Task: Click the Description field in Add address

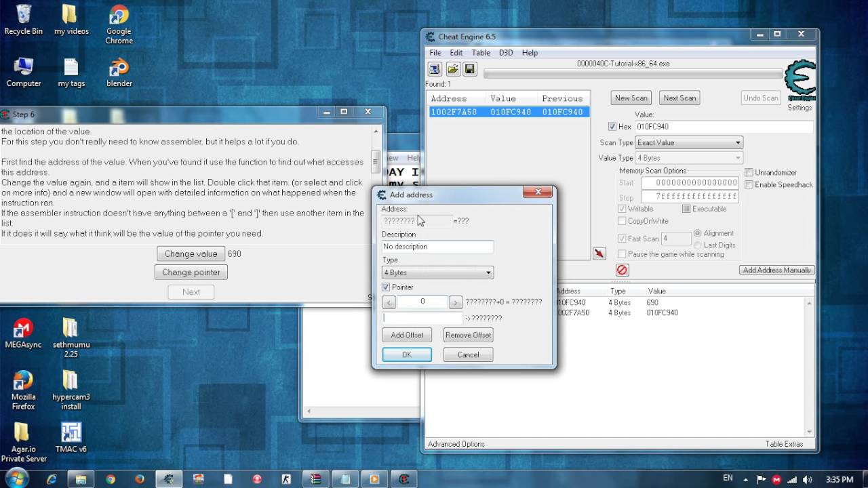Action: click(437, 247)
